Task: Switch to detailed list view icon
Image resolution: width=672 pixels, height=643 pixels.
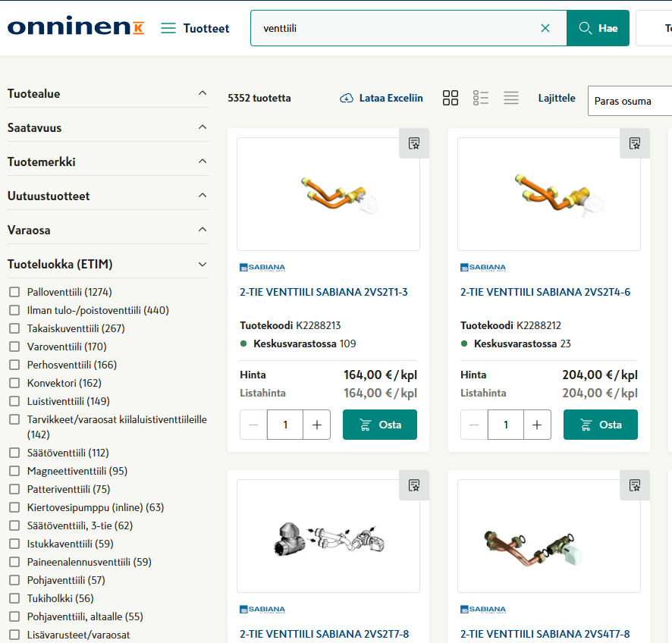Action: (x=481, y=98)
